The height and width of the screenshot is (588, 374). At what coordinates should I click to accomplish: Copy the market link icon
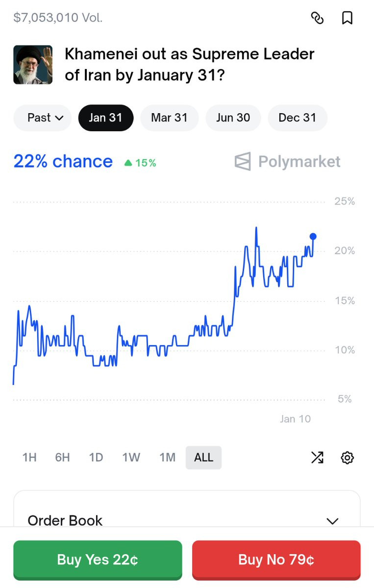click(x=317, y=18)
